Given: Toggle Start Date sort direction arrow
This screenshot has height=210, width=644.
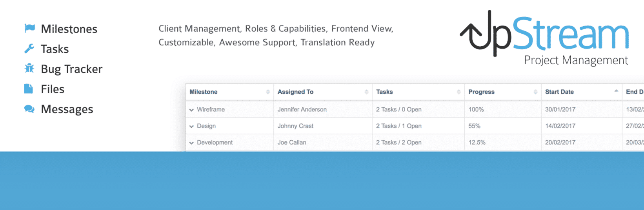Looking at the screenshot, I should tap(616, 91).
